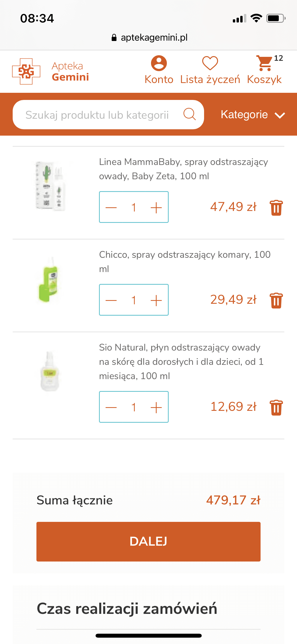Tap the search magnifier icon

[x=189, y=114]
